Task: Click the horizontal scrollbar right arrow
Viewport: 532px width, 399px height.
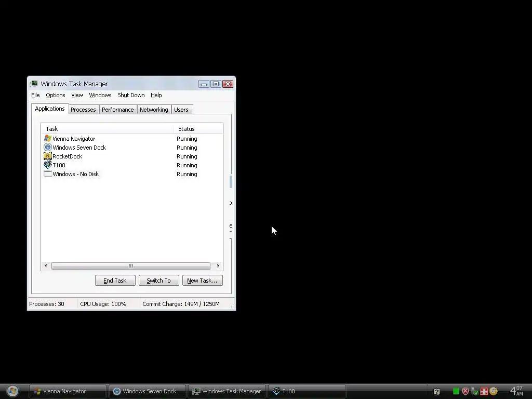Action: point(218,265)
